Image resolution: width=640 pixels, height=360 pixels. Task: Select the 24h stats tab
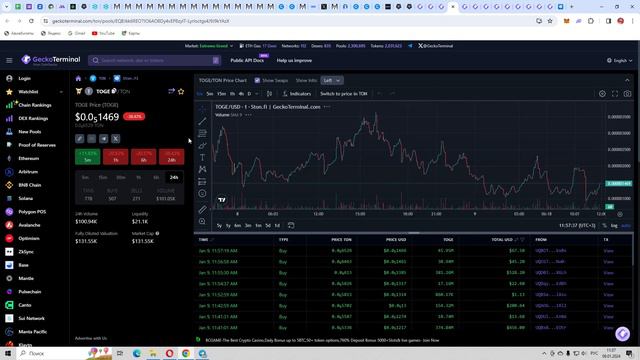tap(174, 178)
